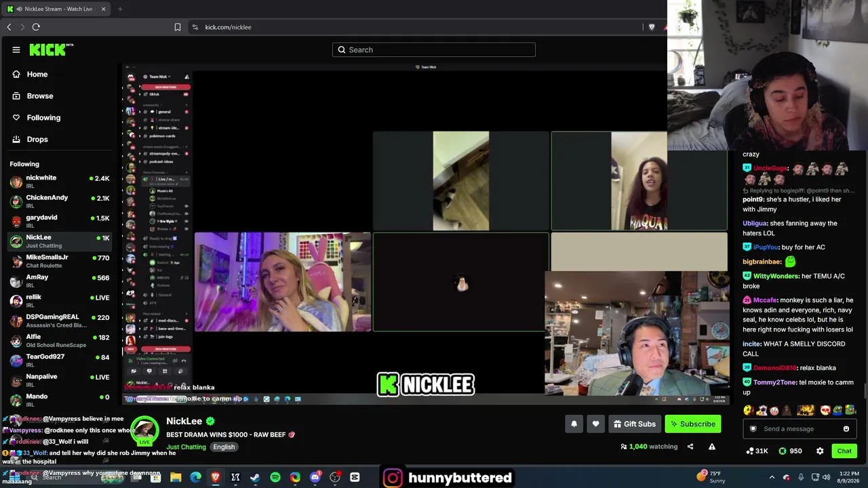Image resolution: width=868 pixels, height=488 pixels.
Task: Open TearGod927's channel from Following list
Action: [59, 360]
